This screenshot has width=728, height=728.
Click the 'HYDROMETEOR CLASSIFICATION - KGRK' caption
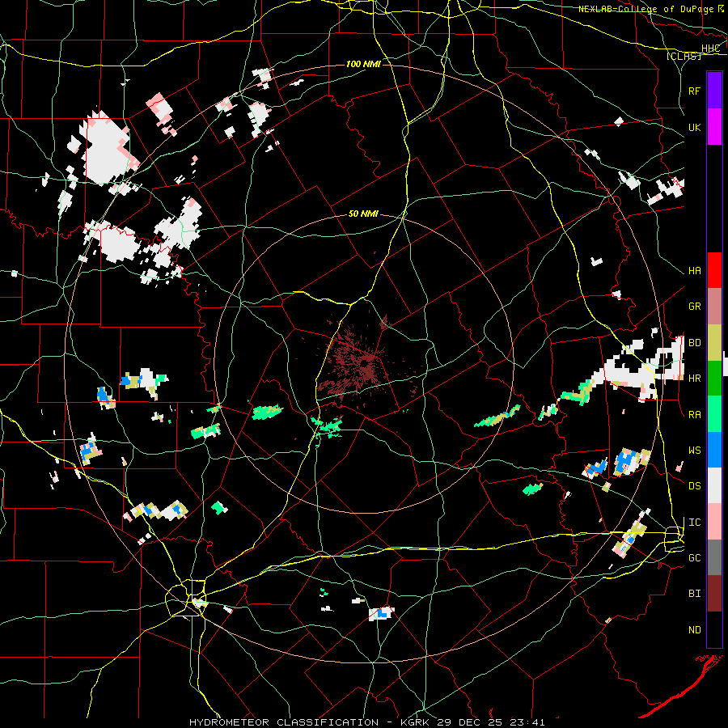[311, 722]
